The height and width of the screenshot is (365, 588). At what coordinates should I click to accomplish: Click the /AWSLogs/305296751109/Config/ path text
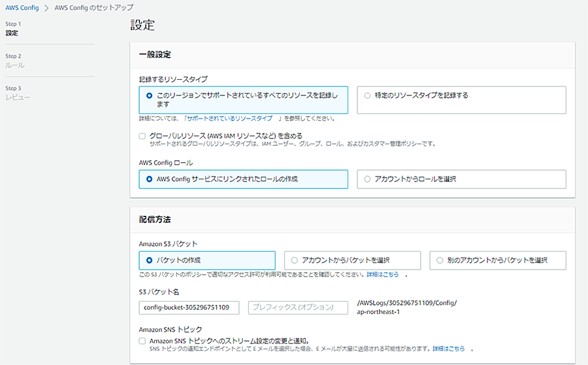(407, 303)
